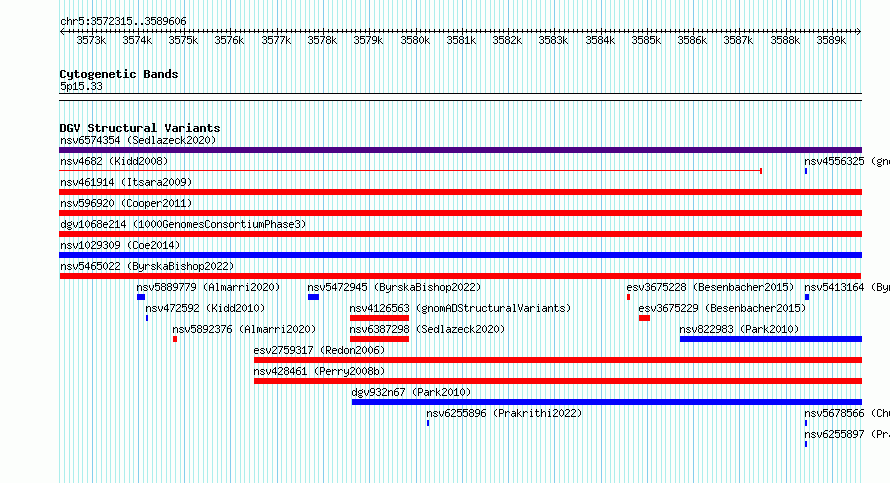Click the chr5:3572315..3589606 region label
The image size is (890, 483).
pyautogui.click(x=123, y=21)
